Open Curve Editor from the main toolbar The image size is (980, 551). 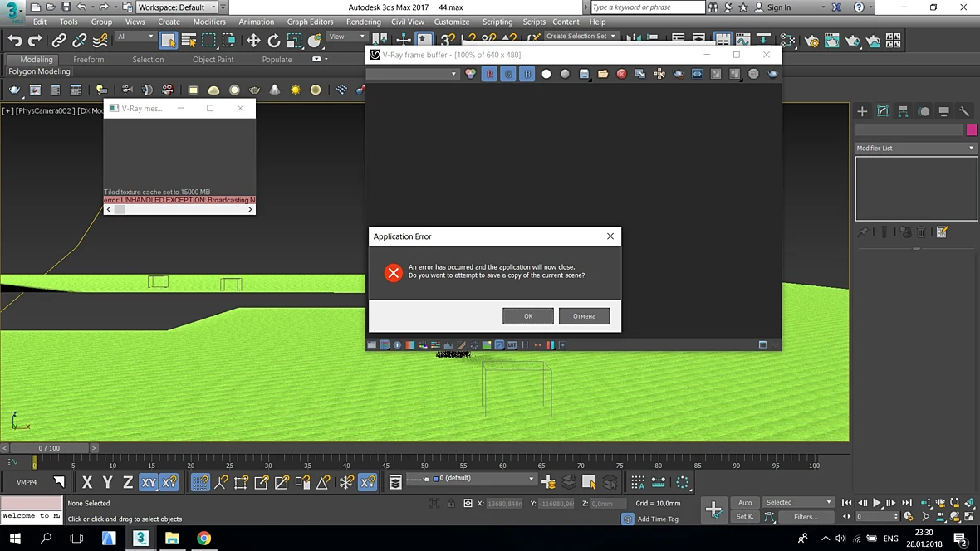click(743, 41)
